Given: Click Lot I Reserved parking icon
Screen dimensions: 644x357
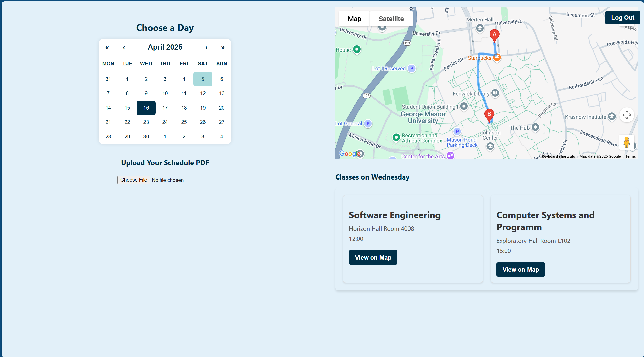Looking at the screenshot, I should coord(412,68).
